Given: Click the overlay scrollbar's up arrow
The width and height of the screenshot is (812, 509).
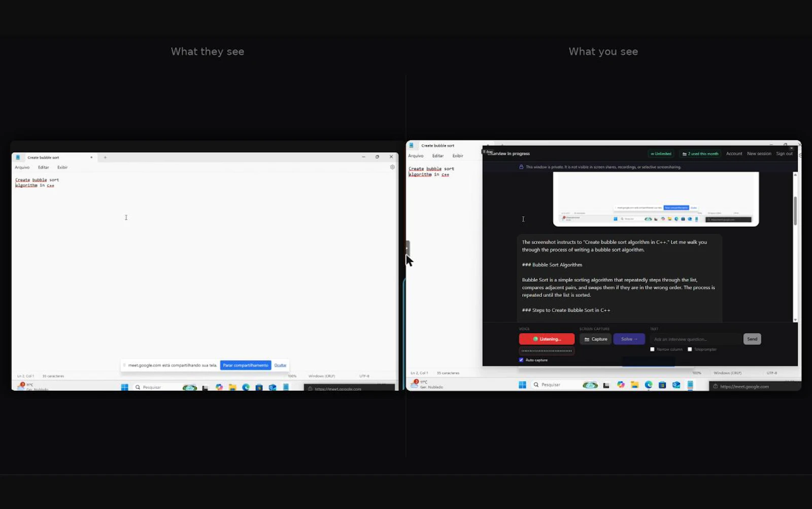Looking at the screenshot, I should pyautogui.click(x=795, y=175).
